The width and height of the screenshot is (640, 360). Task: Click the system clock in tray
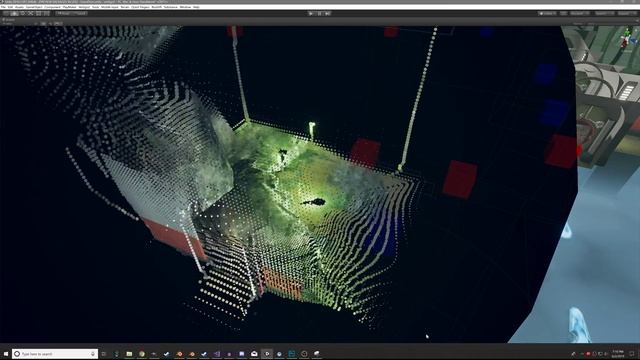pos(618,354)
